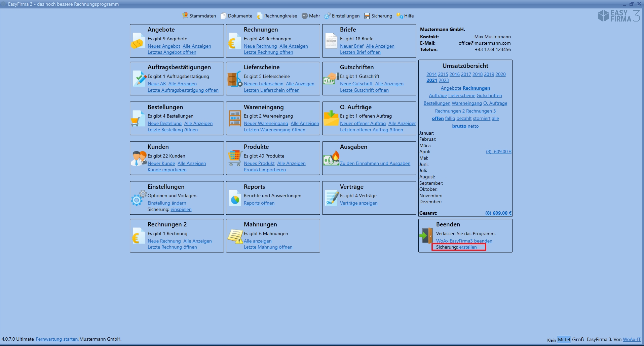Click the O. Aufträge folder arrow icon
The height and width of the screenshot is (346, 644).
331,118
